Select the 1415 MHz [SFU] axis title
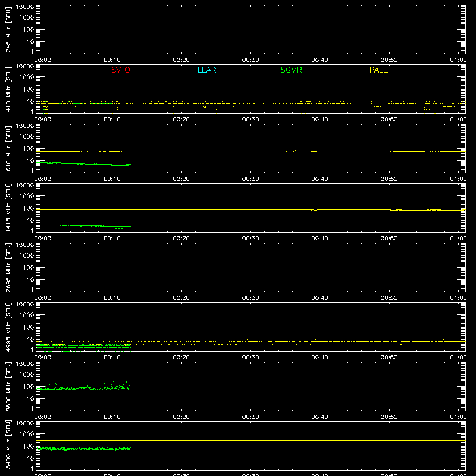Viewport: 476px width, 476px height. [8, 208]
